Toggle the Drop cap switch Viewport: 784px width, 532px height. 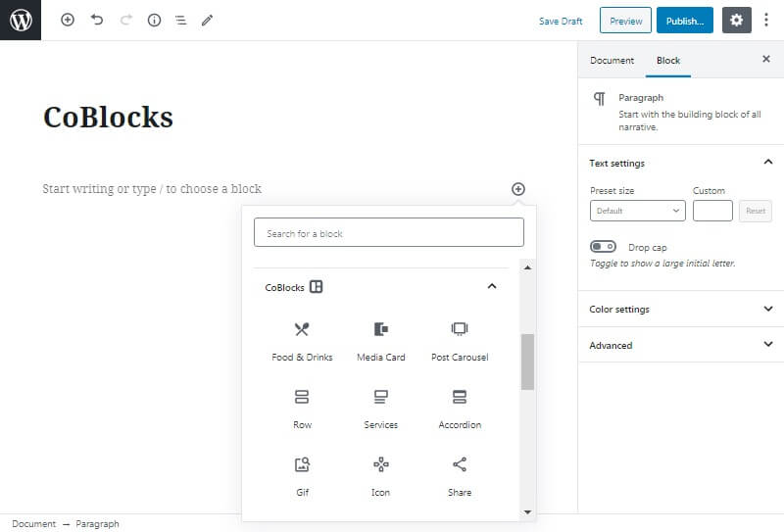603,247
